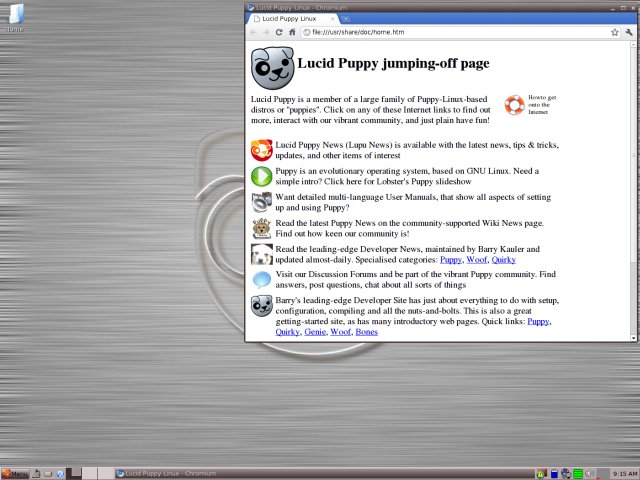Switch to the second virtual desktop in pager
Screen dimensions: 640x480
pyautogui.click(x=90, y=473)
